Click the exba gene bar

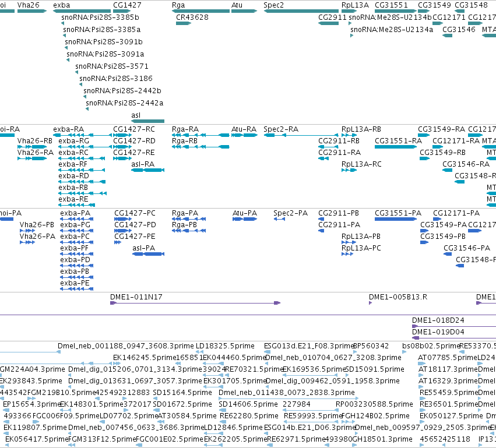[x=82, y=11]
